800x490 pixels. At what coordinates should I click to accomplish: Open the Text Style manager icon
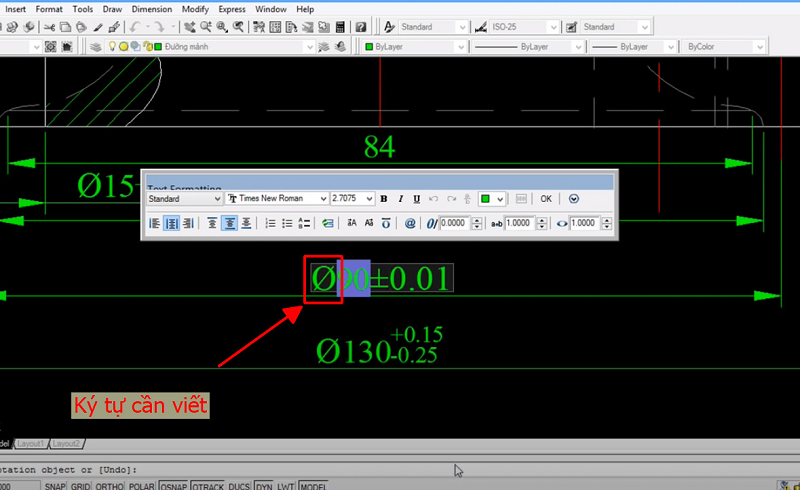[389, 27]
